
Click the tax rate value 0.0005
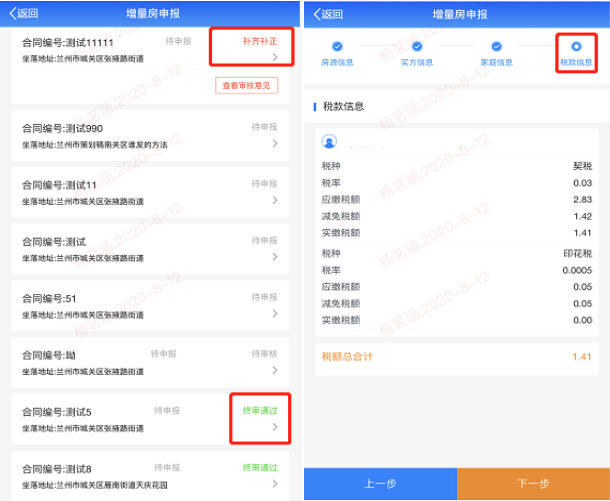(x=577, y=270)
